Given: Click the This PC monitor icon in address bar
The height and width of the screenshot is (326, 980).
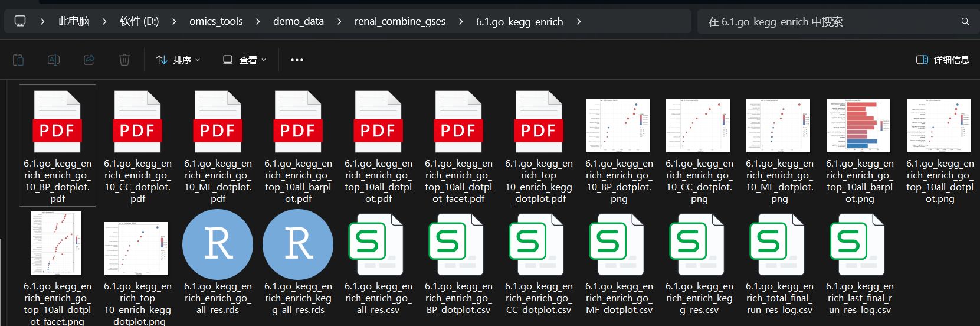Looking at the screenshot, I should point(20,21).
